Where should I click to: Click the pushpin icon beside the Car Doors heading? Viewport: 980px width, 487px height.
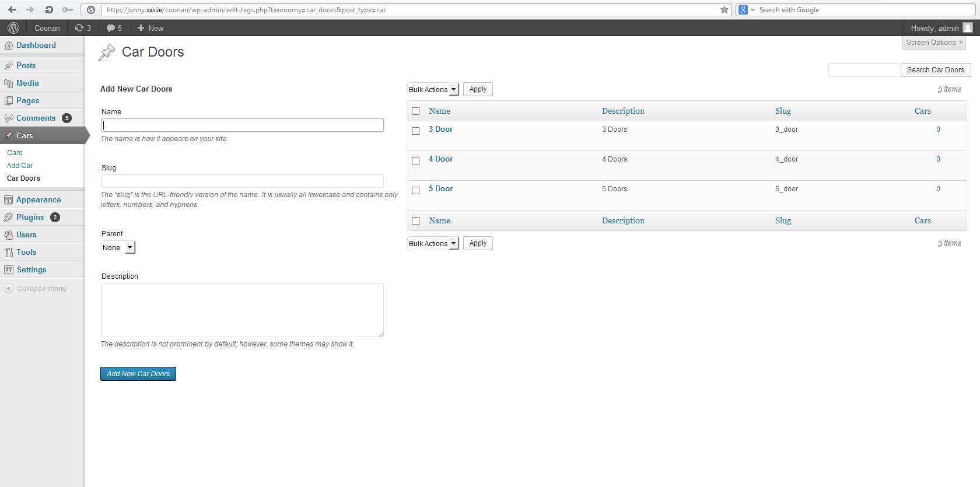click(x=107, y=52)
